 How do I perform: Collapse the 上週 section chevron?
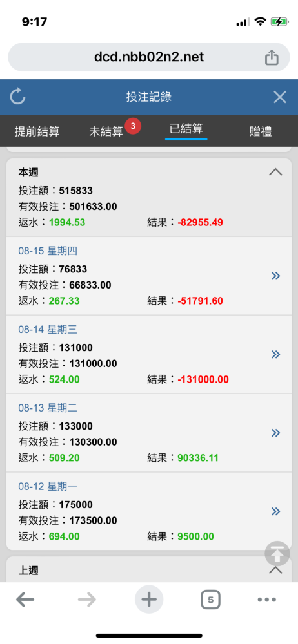(x=275, y=570)
